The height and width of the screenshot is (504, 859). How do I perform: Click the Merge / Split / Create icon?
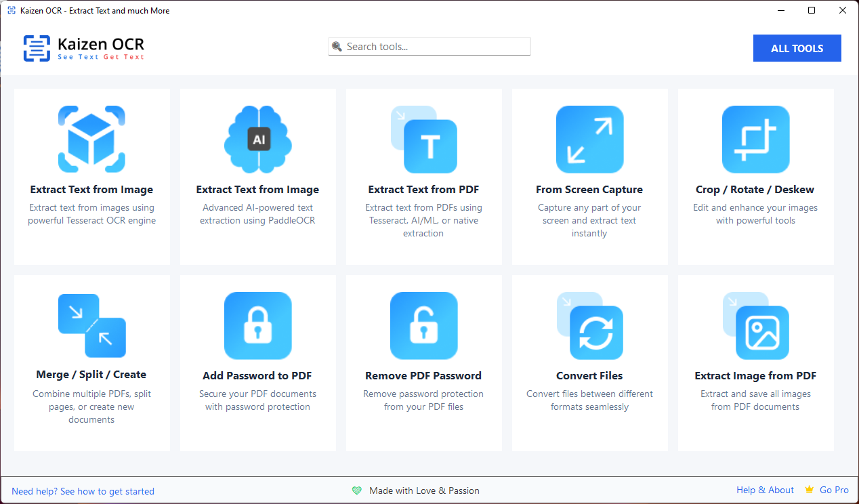(91, 325)
